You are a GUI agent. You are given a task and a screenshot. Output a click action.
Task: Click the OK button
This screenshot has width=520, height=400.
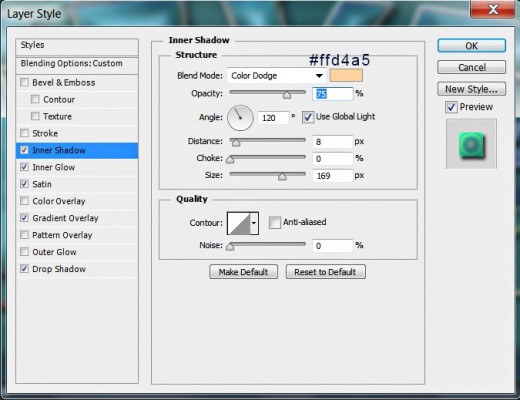[471, 46]
